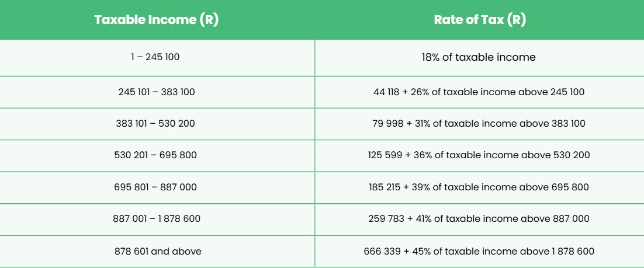
Task: Click the Taxable Income (R) column header
Action: pos(156,20)
